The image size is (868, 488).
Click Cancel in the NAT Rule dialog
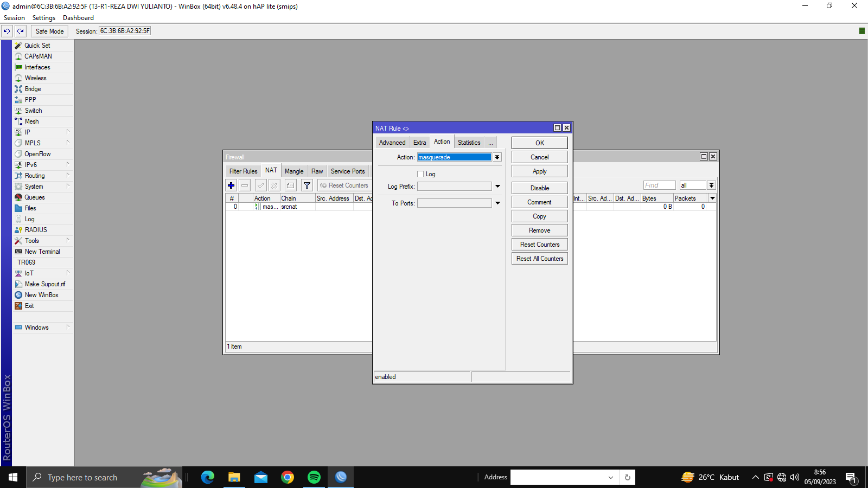(x=540, y=157)
